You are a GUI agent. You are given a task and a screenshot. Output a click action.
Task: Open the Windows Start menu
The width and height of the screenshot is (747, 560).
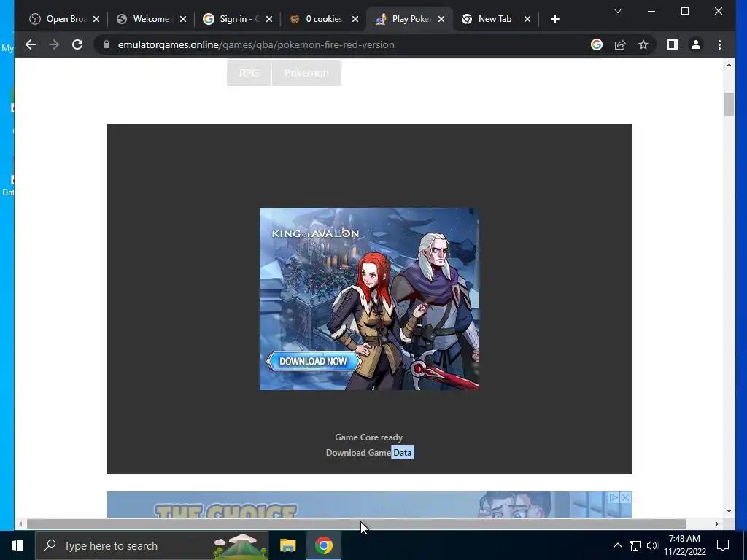(18, 545)
